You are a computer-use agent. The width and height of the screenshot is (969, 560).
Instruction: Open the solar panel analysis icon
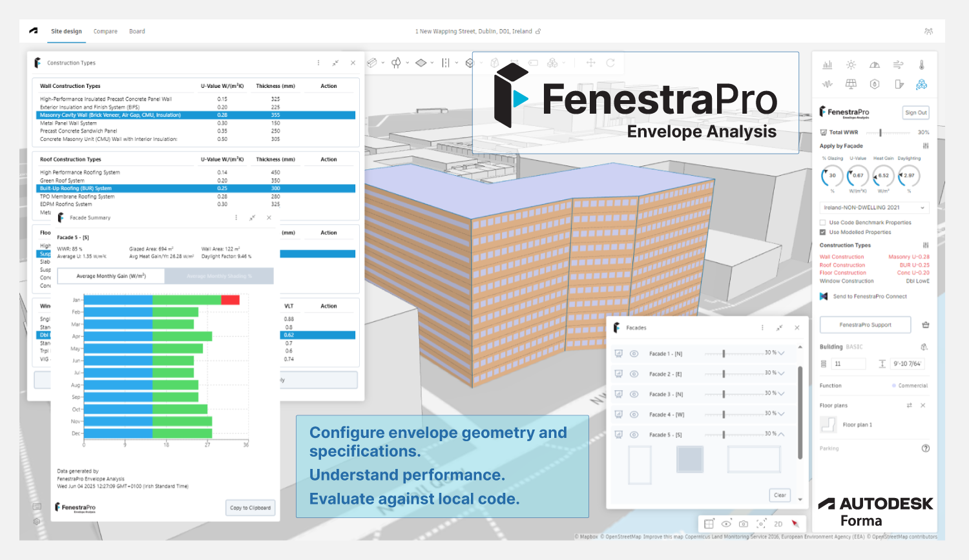point(851,84)
